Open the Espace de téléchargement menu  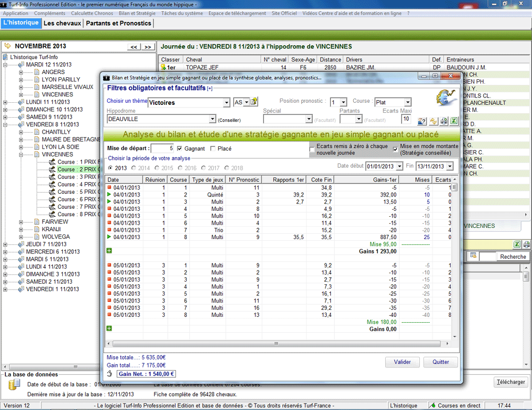click(x=237, y=13)
